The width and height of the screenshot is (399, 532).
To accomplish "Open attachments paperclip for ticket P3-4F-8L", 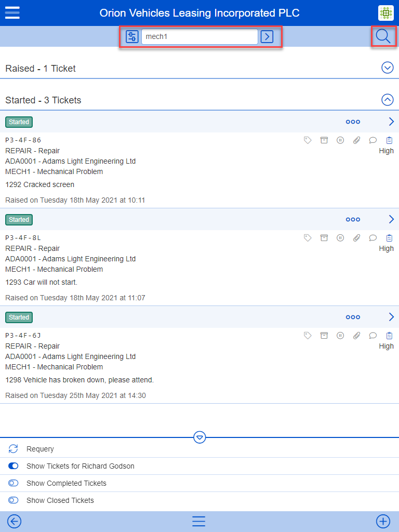I will (356, 238).
